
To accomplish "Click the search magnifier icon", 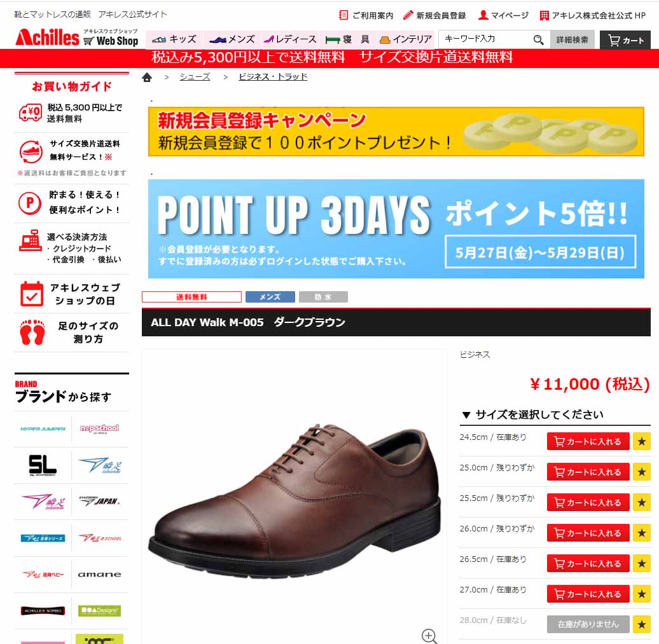I will 538,40.
